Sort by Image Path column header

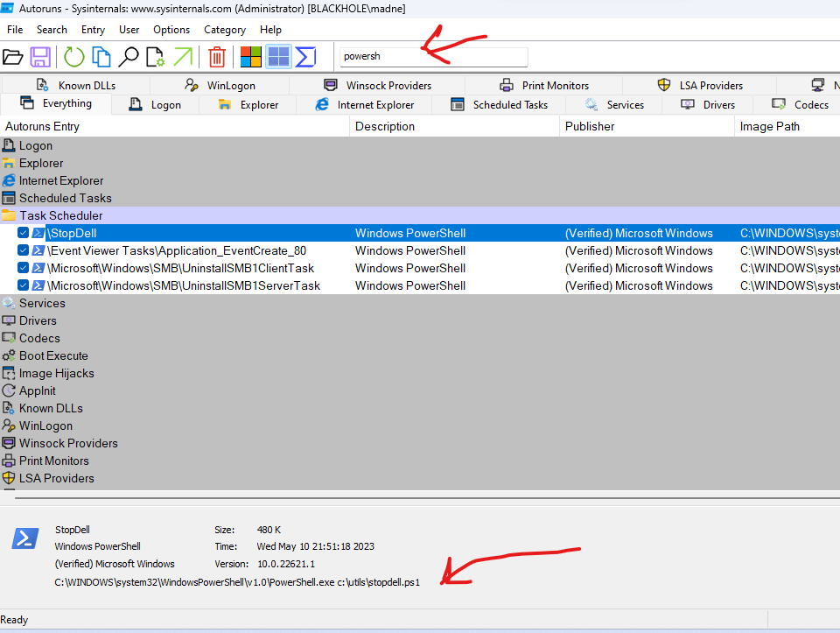pyautogui.click(x=787, y=126)
